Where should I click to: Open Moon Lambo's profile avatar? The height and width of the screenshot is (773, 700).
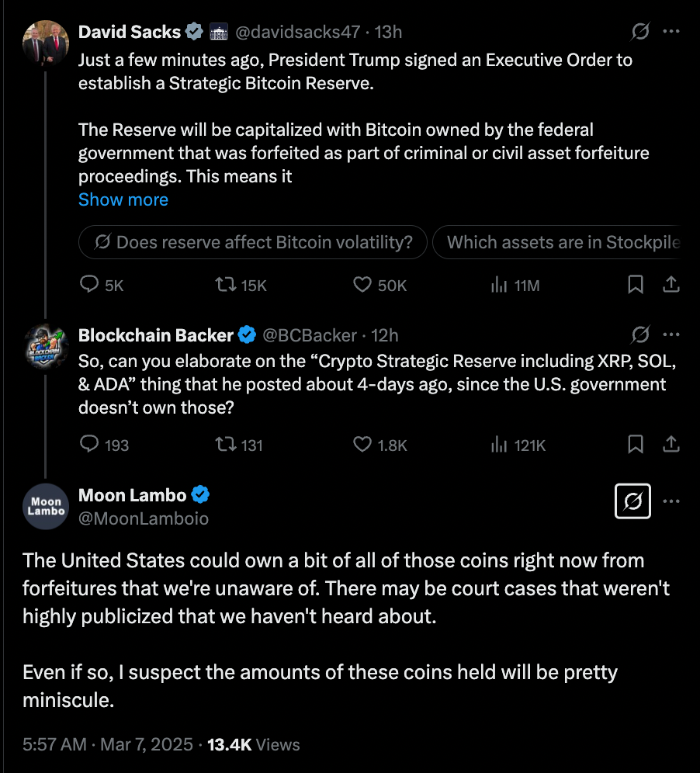[x=47, y=506]
